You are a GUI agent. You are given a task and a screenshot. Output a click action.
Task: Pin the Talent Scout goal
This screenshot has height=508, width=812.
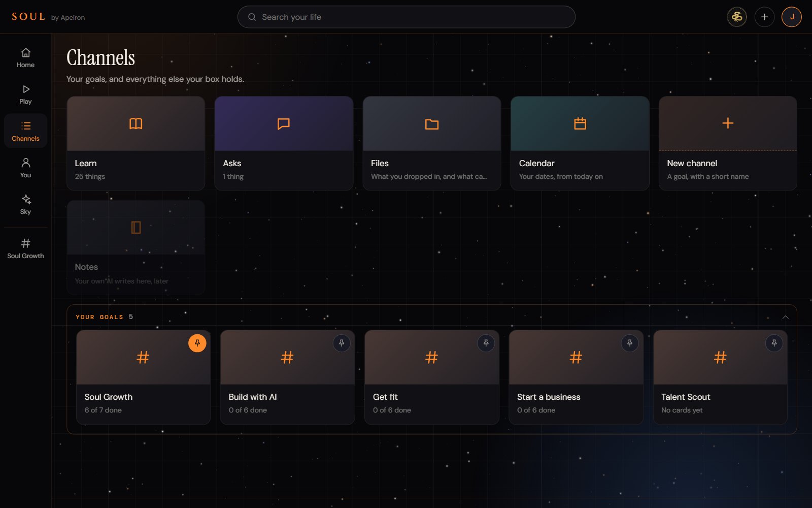pos(774,343)
